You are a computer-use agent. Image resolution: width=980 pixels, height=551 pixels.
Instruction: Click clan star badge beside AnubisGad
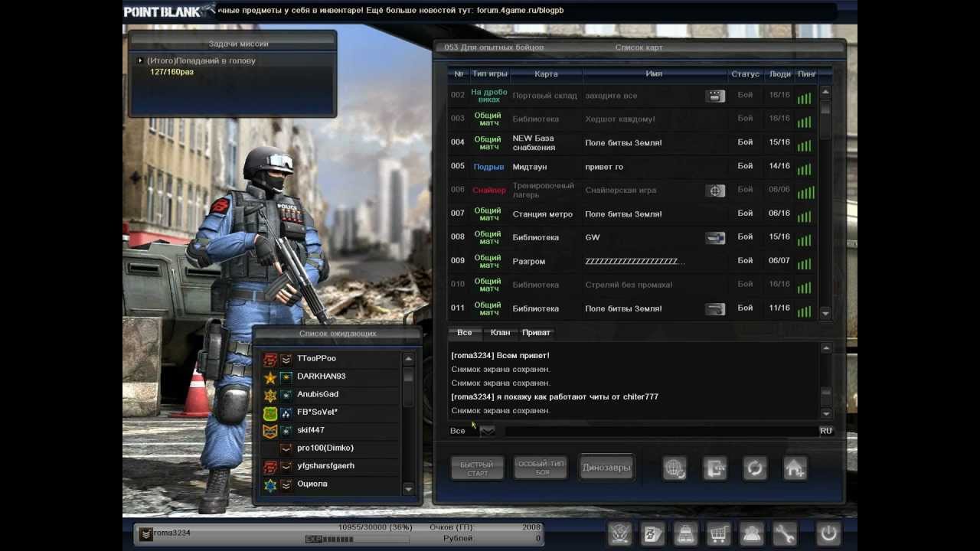tap(269, 395)
